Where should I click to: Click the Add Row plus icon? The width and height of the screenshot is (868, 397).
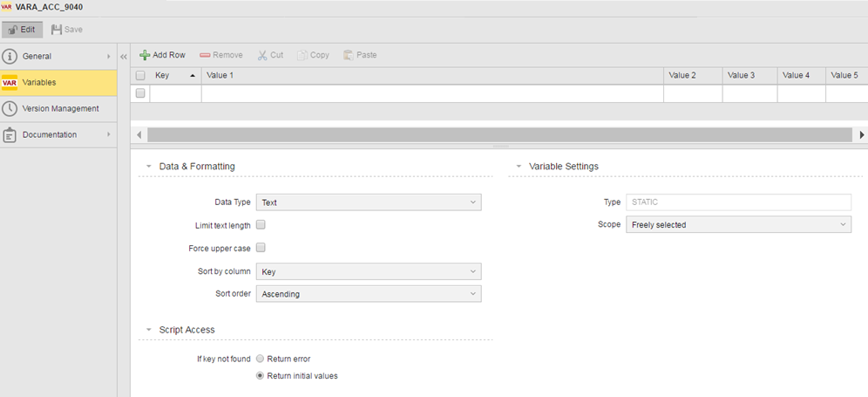click(x=146, y=55)
